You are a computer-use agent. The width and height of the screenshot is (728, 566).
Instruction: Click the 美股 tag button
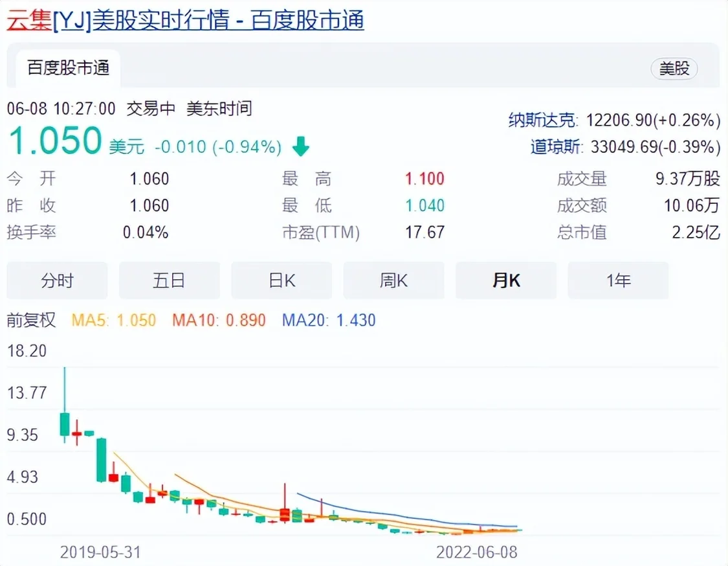coord(674,69)
